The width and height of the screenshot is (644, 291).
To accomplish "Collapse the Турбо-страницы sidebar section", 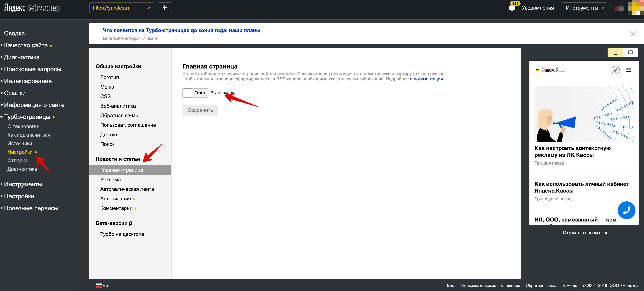I will pyautogui.click(x=27, y=117).
